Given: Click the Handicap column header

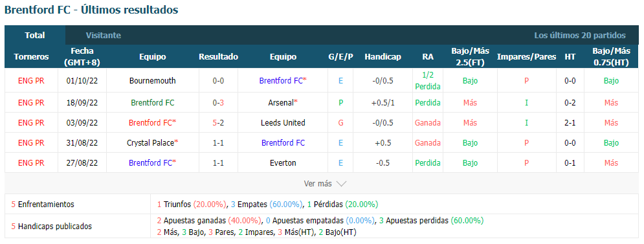Looking at the screenshot, I should (383, 57).
